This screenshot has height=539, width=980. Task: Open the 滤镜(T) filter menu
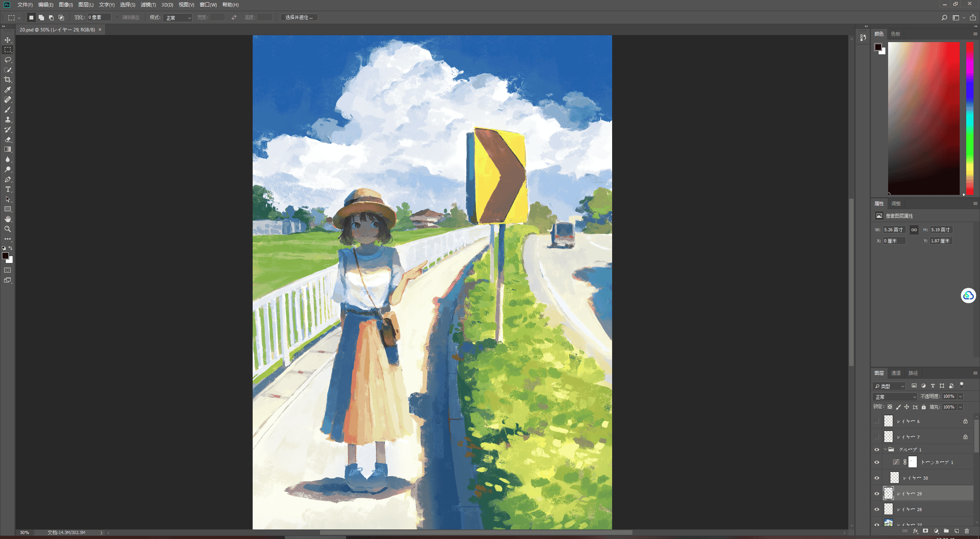148,5
